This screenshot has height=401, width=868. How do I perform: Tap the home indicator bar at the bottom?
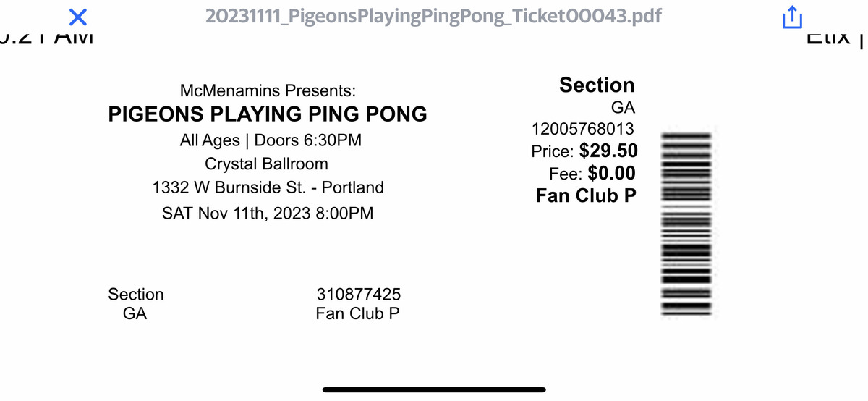pos(434,389)
